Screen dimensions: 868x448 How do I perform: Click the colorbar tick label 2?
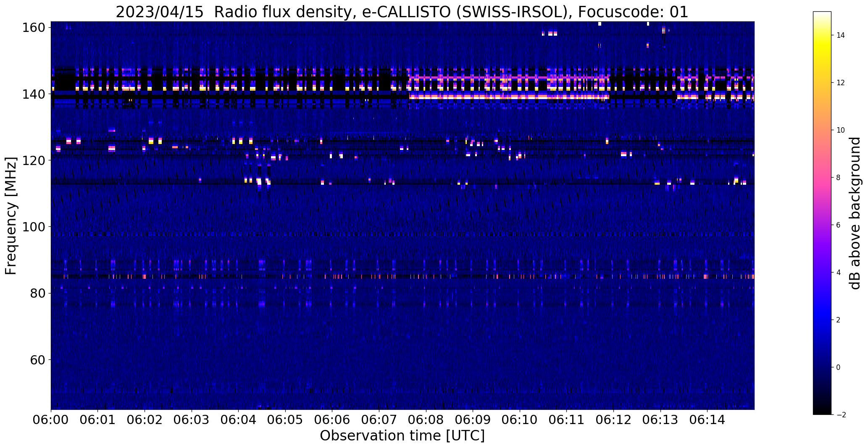[x=839, y=320]
